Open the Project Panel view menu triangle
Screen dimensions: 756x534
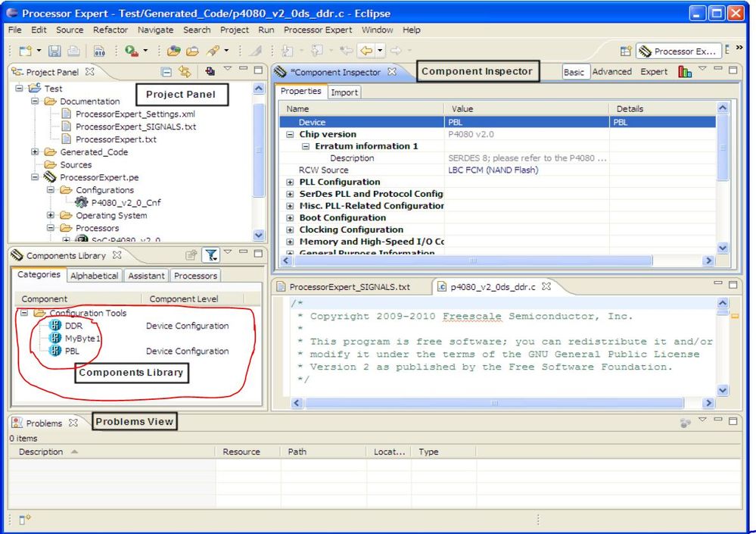[x=228, y=68]
